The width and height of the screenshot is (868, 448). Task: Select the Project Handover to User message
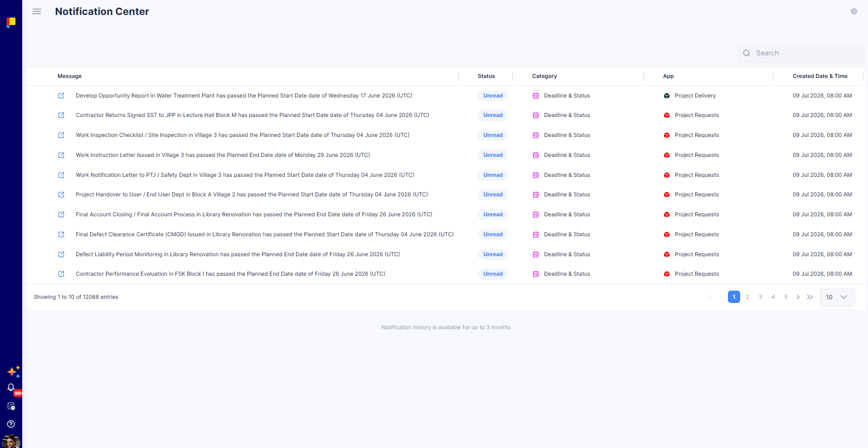[252, 195]
